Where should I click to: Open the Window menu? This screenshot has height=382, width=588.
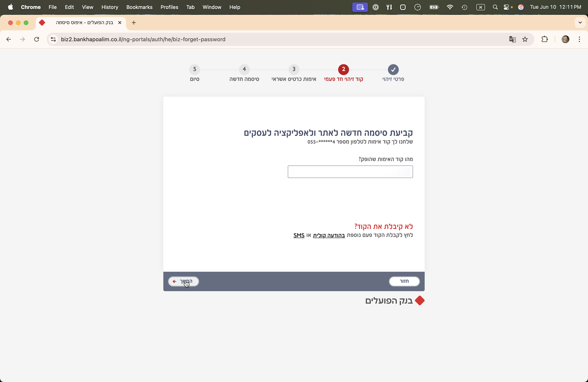pyautogui.click(x=212, y=7)
